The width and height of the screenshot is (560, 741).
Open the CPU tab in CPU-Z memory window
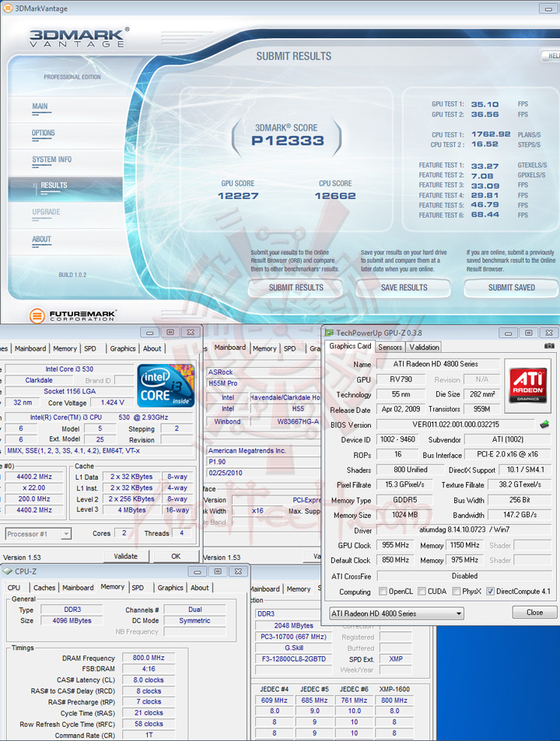click(14, 587)
